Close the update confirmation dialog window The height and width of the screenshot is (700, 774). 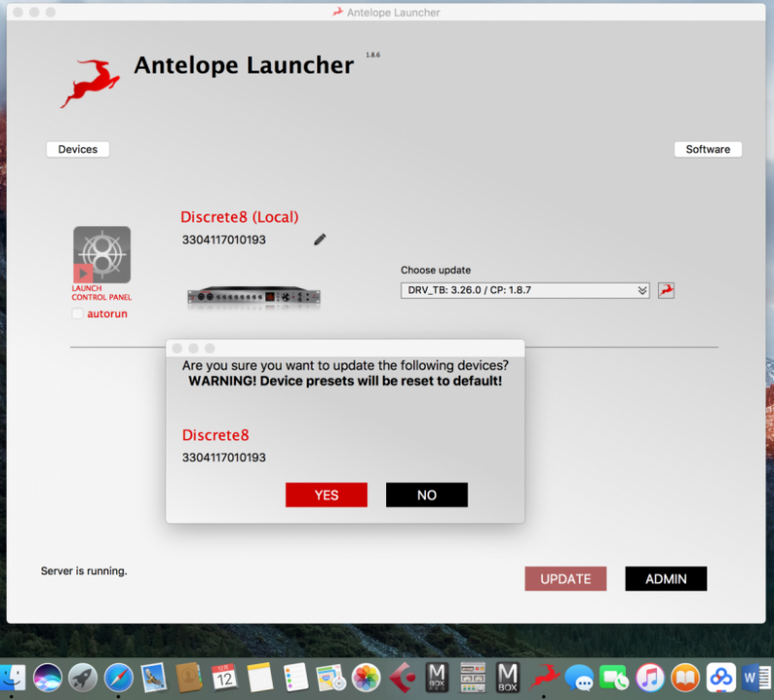coord(177,348)
